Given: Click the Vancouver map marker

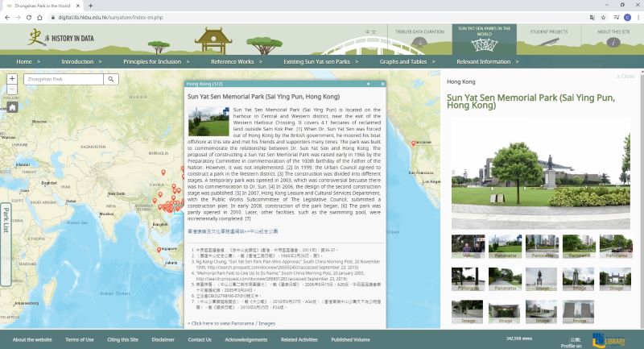Looking at the screenshot, I should click(x=413, y=143).
